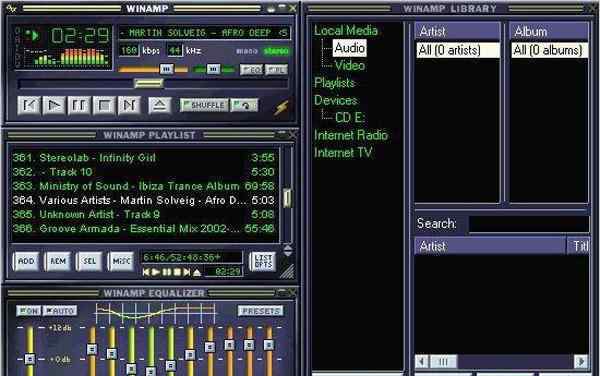Open the playlist Misc menu
The height and width of the screenshot is (376, 600).
coord(121,261)
